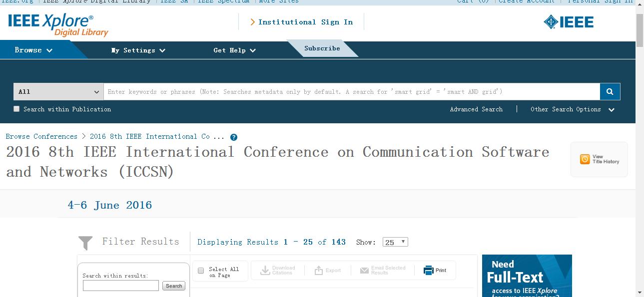
Task: Click the Export icon
Action: [x=319, y=270]
